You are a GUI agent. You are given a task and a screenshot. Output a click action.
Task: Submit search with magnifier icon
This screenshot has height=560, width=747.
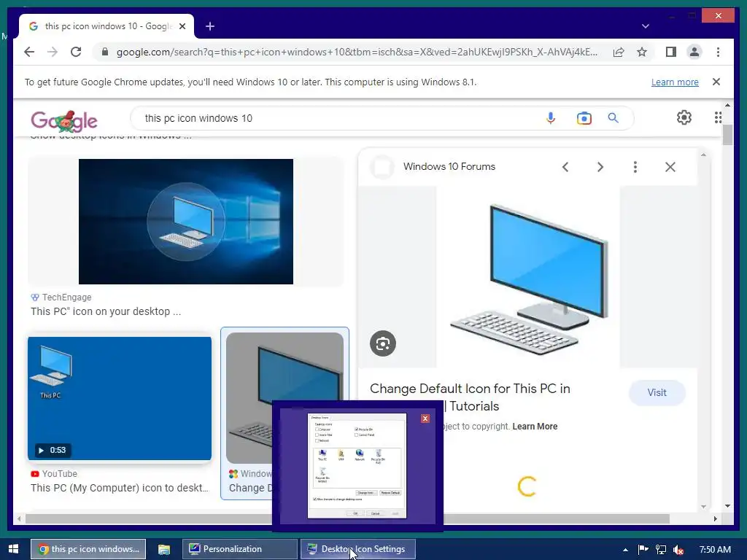(613, 117)
